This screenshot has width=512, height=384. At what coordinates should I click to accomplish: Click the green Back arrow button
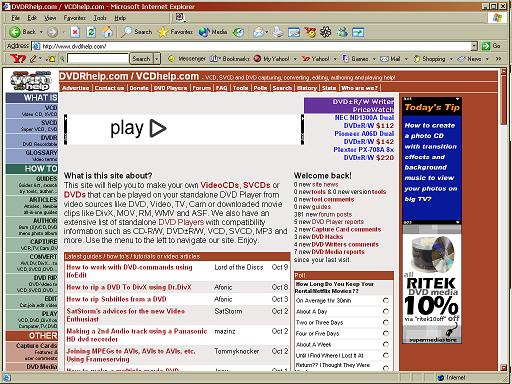point(14,32)
